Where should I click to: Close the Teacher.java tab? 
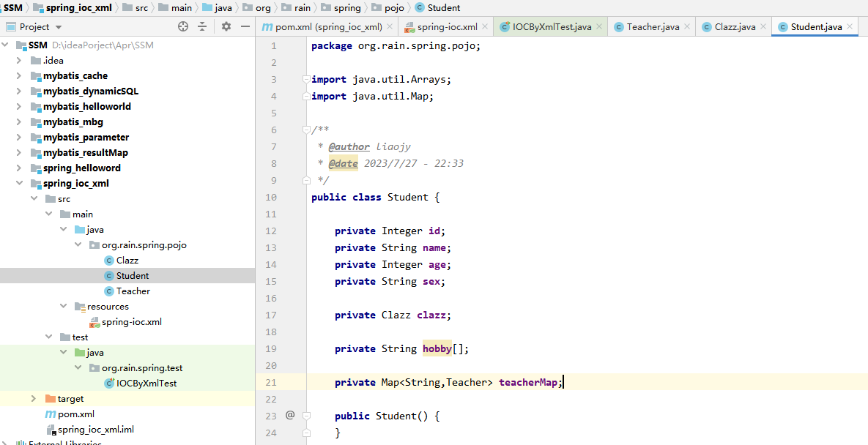pyautogui.click(x=688, y=26)
